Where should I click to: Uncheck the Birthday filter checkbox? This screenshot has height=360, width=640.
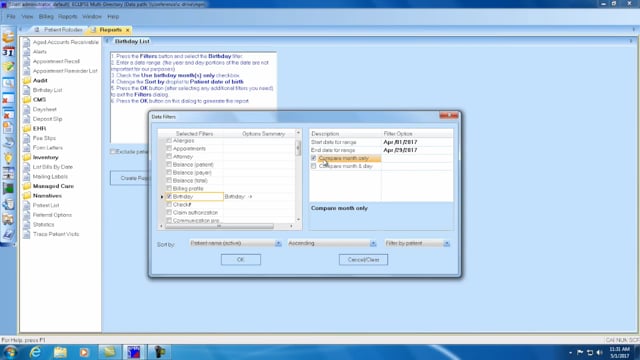click(169, 197)
